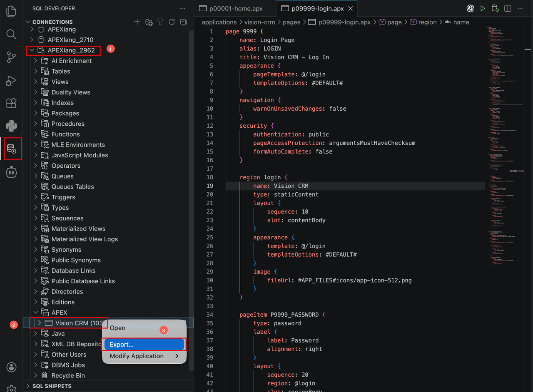Select the Sequences tree item
The height and width of the screenshot is (392, 533).
67,218
